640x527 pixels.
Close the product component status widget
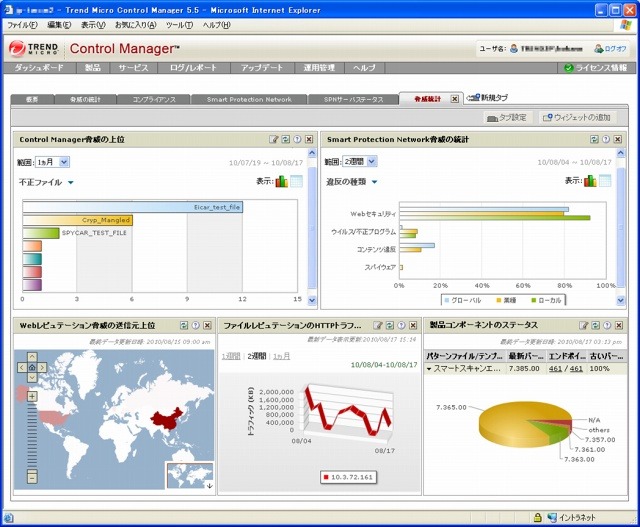click(619, 325)
